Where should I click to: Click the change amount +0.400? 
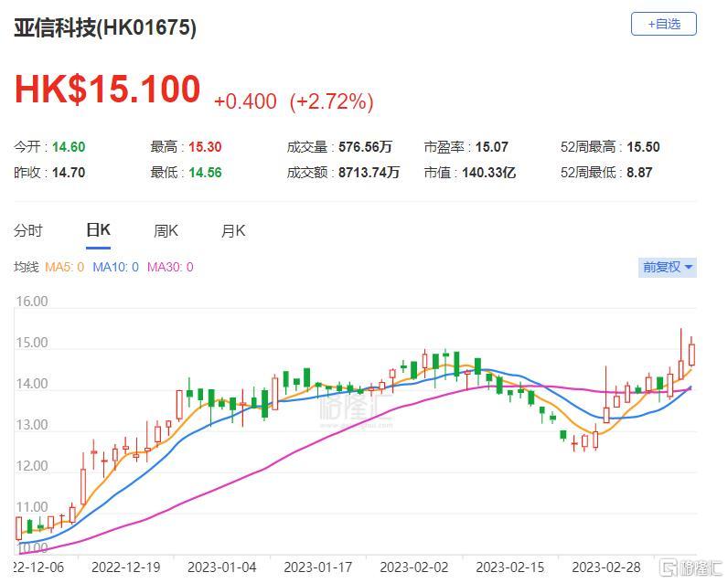[x=245, y=101]
